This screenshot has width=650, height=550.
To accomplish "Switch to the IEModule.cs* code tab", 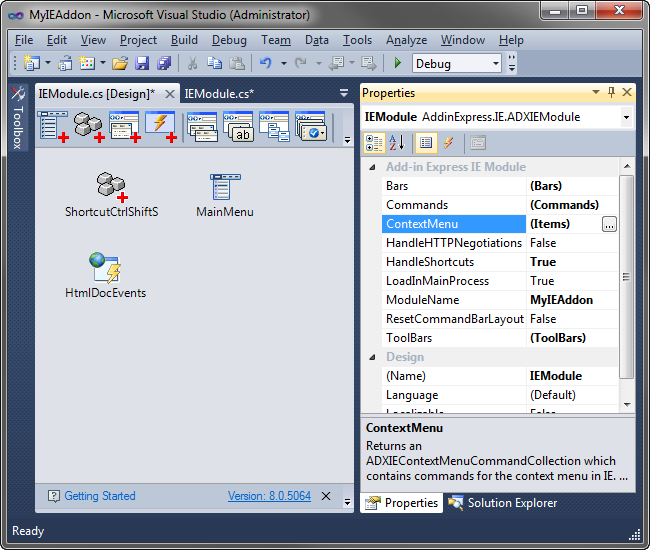I will [x=218, y=94].
